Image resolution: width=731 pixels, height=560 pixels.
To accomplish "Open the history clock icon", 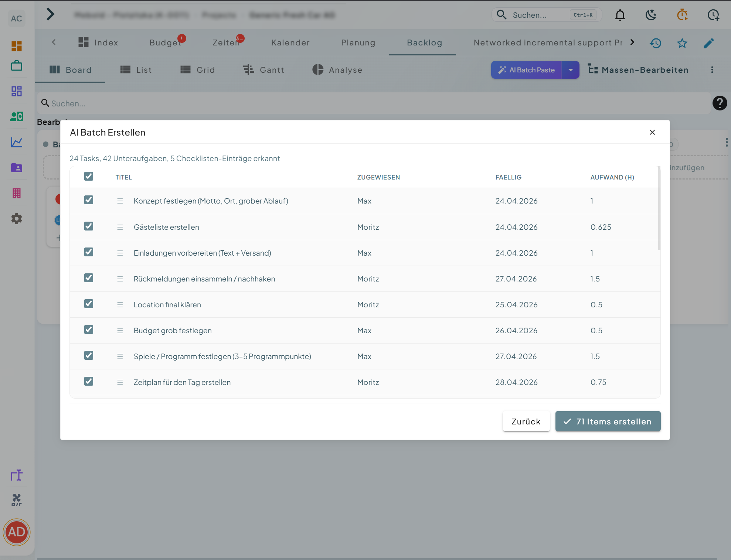I will pos(656,43).
